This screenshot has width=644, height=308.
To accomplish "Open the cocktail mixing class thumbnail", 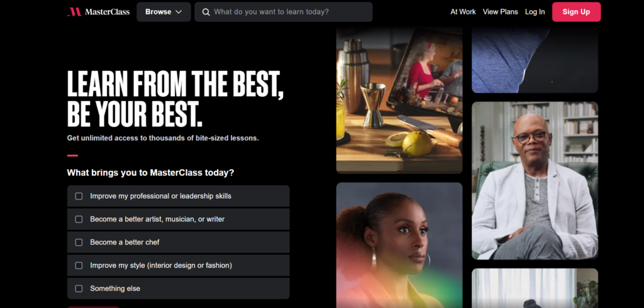I will [x=399, y=101].
